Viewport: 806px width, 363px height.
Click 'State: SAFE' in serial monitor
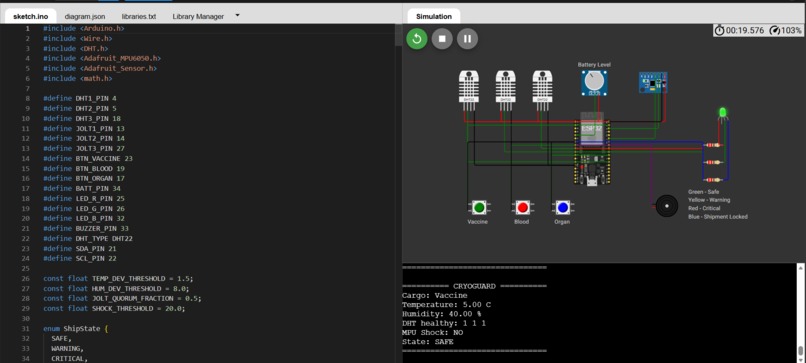[x=428, y=342]
